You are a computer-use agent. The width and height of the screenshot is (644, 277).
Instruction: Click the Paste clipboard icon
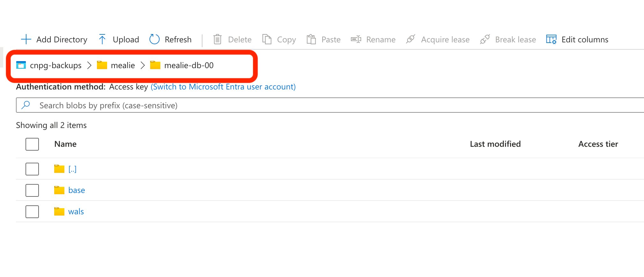pos(311,39)
